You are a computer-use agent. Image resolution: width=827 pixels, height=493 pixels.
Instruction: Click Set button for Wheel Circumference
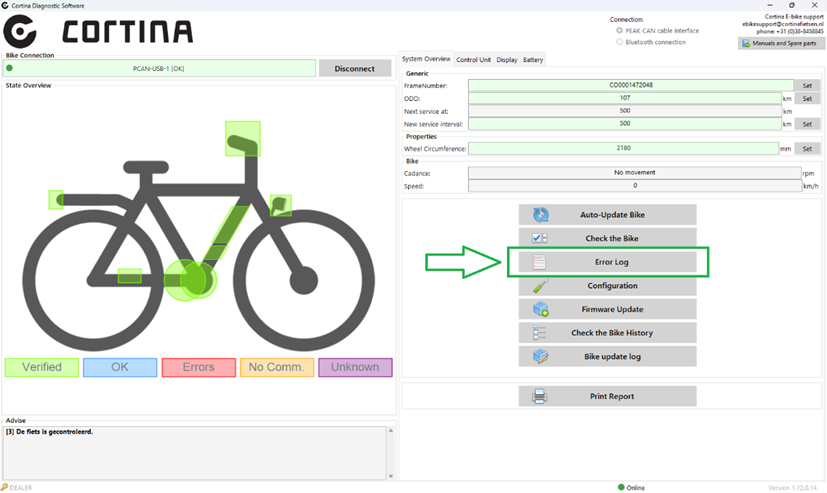(807, 149)
